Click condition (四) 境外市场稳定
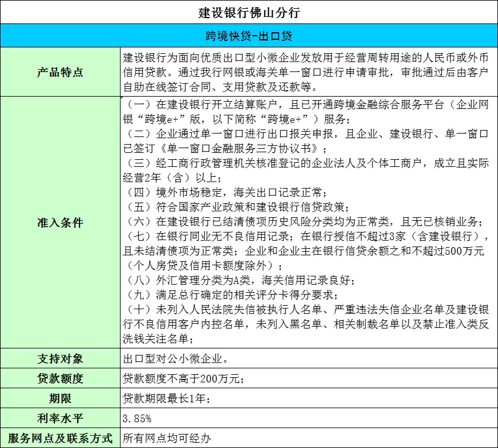This screenshot has width=498, height=448. [226, 192]
